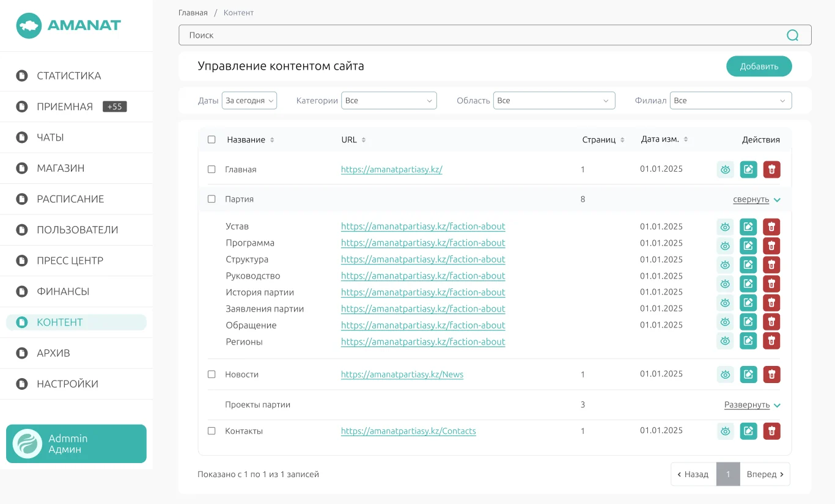The height and width of the screenshot is (504, 835).
Task: Edit the Заявления партии page
Action: click(x=748, y=302)
